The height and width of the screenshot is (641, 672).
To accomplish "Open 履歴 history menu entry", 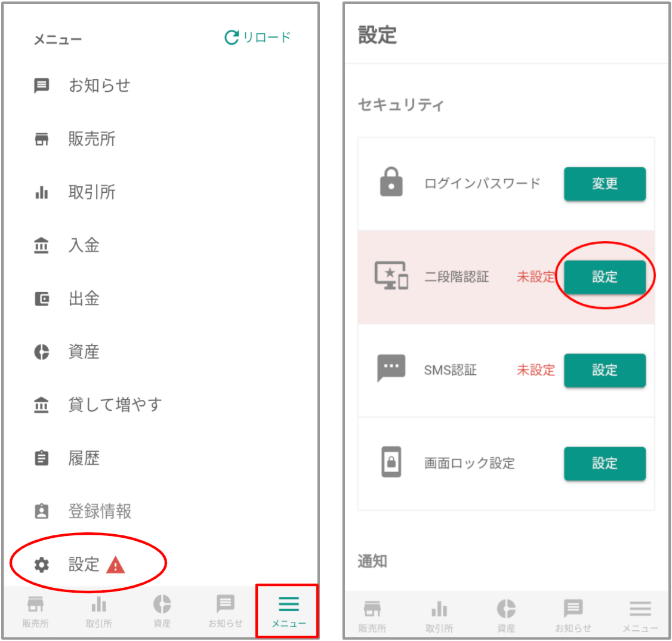I will [x=84, y=458].
